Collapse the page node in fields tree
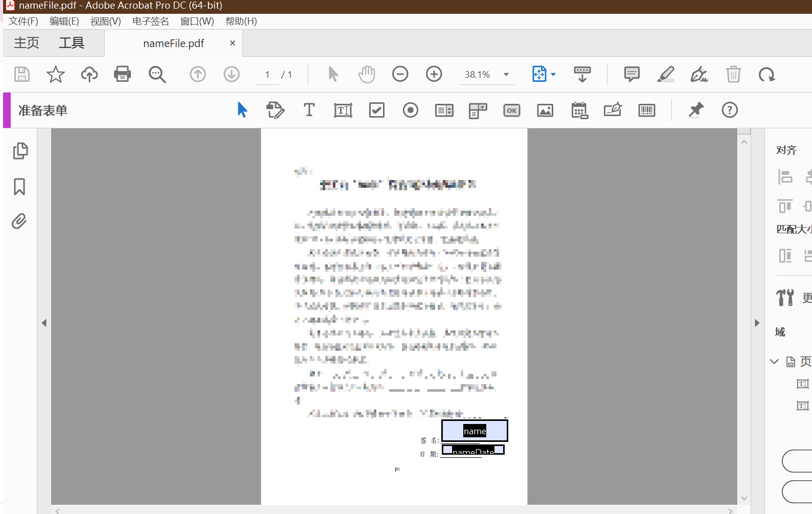 click(774, 362)
